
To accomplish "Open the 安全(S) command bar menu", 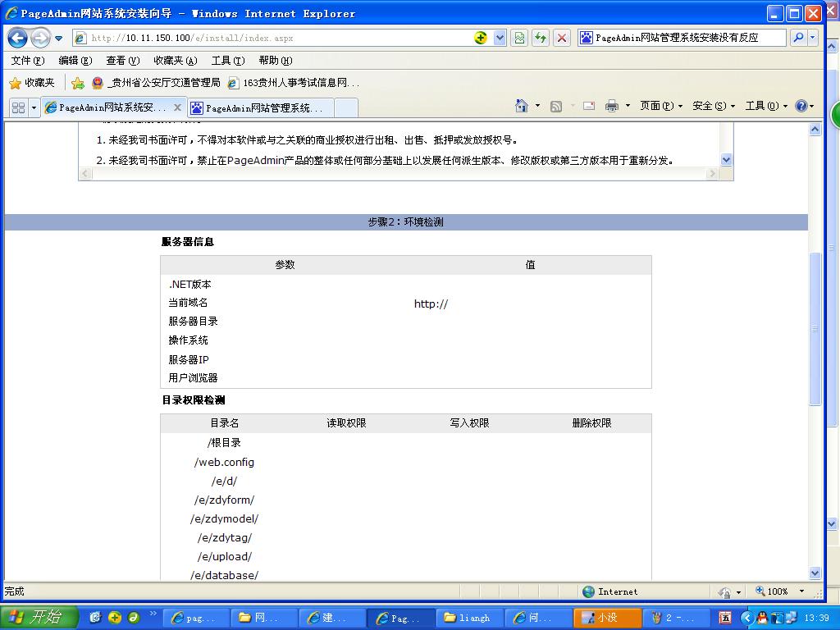I will click(714, 106).
